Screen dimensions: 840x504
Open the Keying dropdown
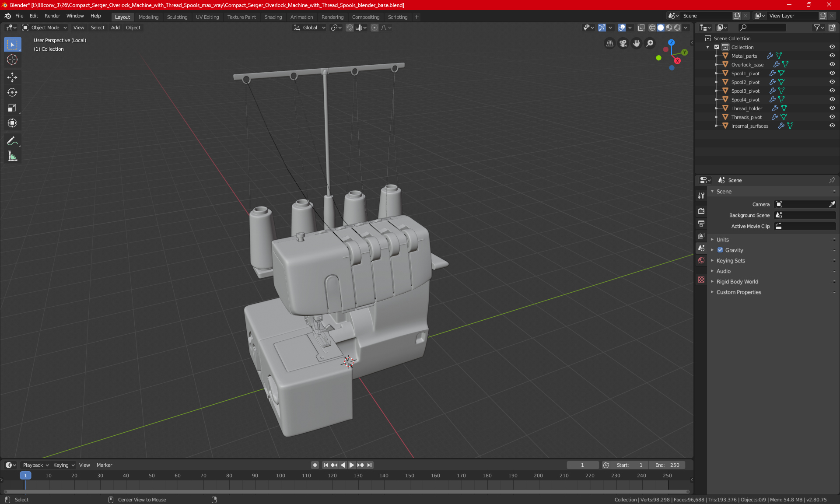tap(64, 465)
